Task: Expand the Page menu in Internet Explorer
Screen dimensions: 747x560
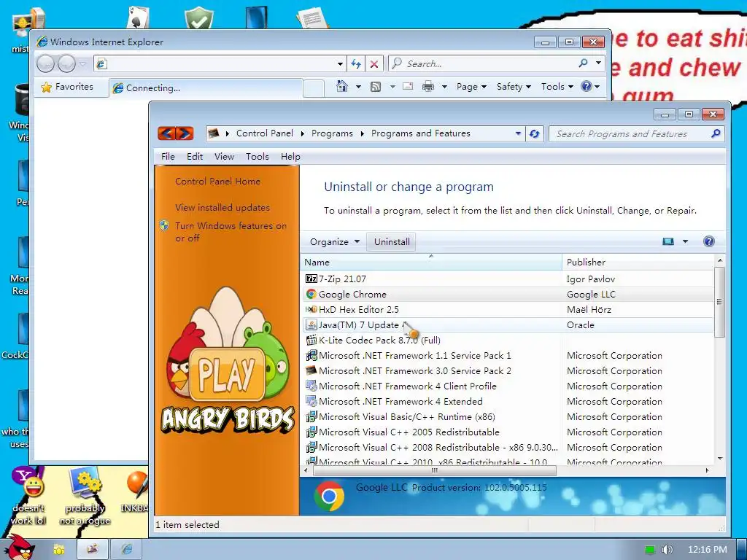Action: click(471, 87)
